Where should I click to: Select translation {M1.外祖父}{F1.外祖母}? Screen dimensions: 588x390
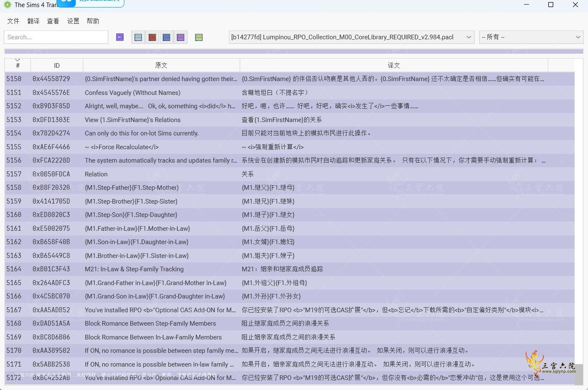[x=274, y=283]
